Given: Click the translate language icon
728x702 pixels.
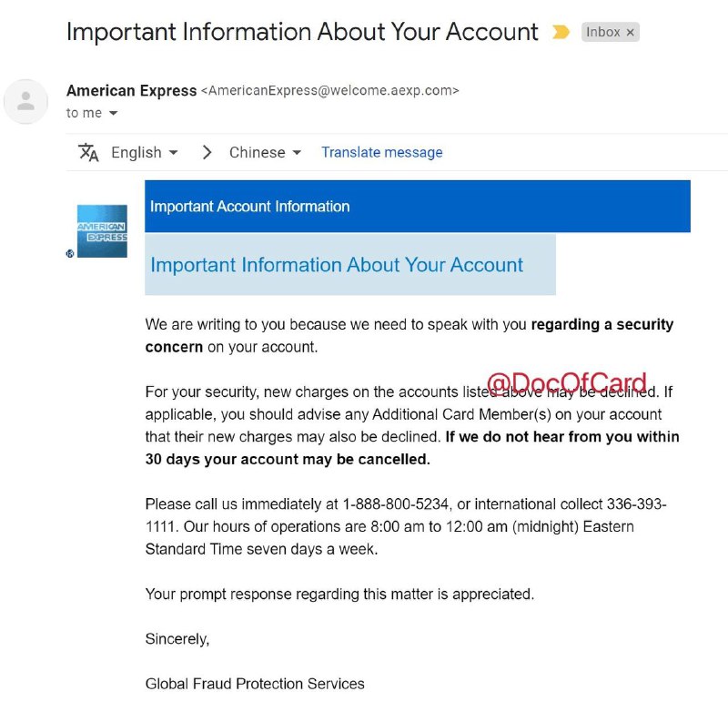Looking at the screenshot, I should tap(88, 152).
